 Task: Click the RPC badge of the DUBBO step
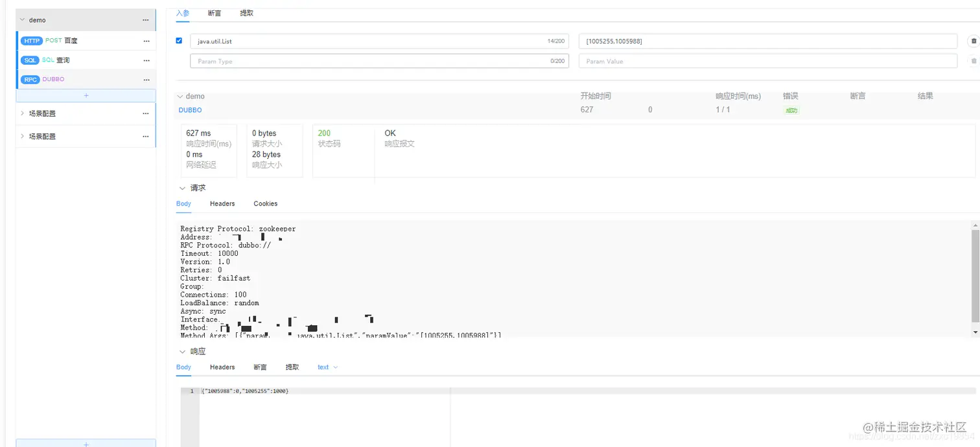point(30,80)
